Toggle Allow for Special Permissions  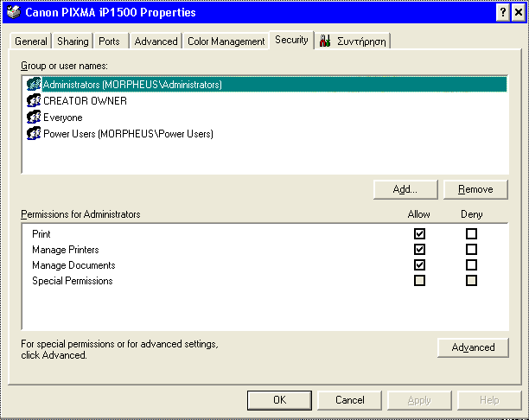click(419, 280)
